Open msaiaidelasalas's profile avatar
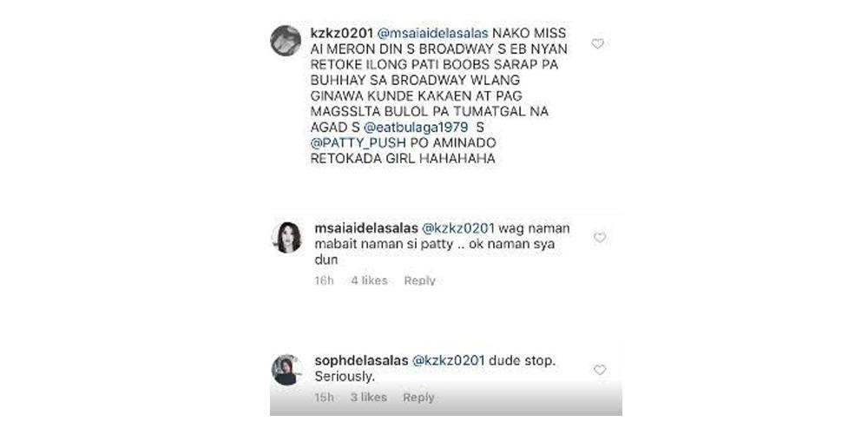868x435 pixels. [287, 237]
